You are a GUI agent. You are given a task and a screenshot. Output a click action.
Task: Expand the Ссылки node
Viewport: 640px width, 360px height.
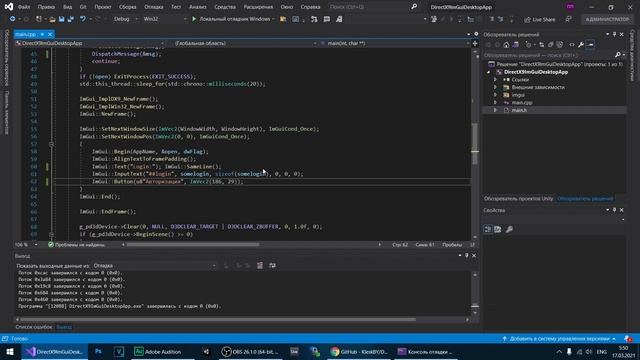click(496, 80)
